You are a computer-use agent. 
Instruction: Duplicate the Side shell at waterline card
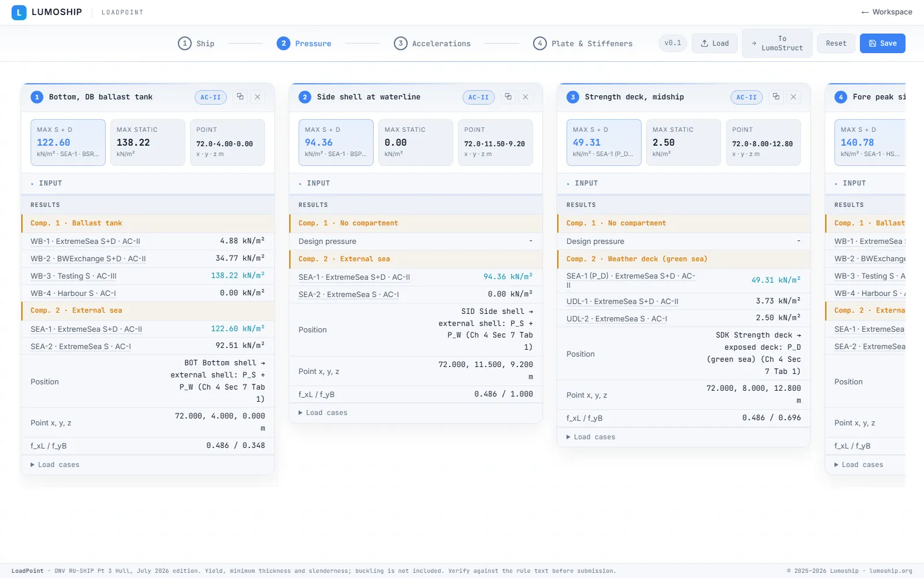[508, 97]
